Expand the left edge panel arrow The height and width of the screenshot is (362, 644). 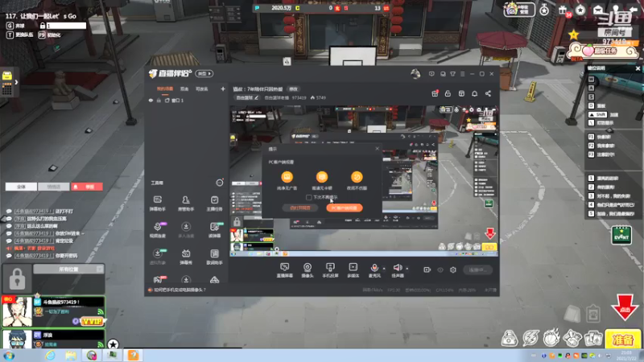(x=16, y=82)
